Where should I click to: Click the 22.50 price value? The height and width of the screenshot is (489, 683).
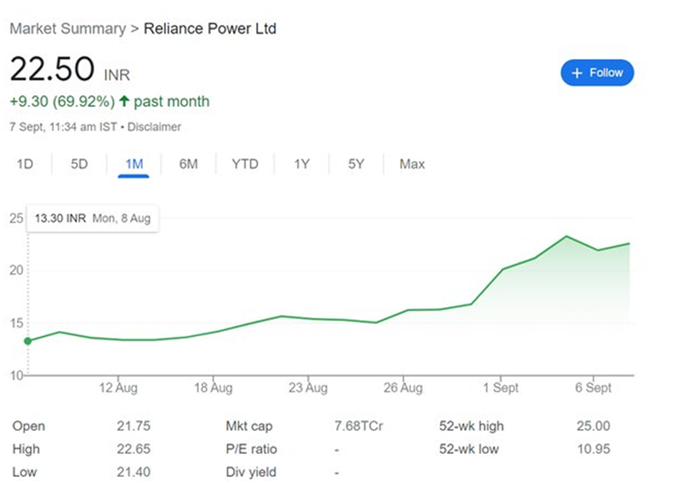[52, 69]
